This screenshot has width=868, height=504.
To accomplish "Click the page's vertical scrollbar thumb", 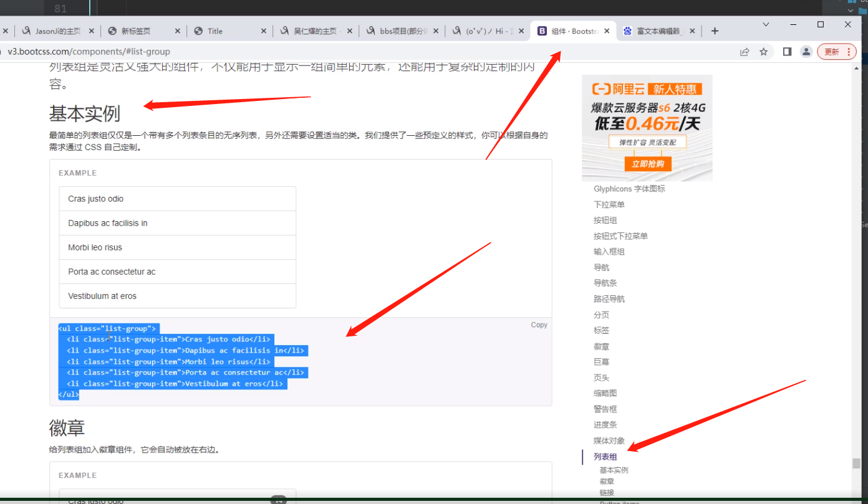I will tap(857, 464).
